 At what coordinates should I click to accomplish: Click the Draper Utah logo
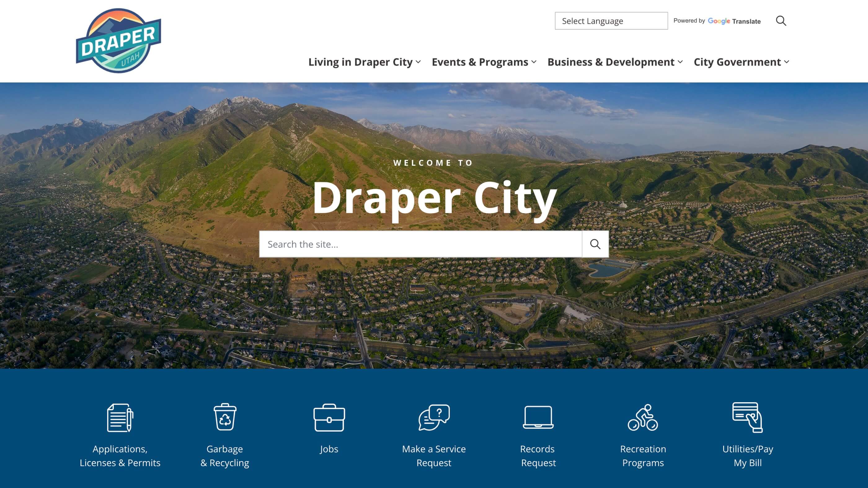click(x=119, y=41)
